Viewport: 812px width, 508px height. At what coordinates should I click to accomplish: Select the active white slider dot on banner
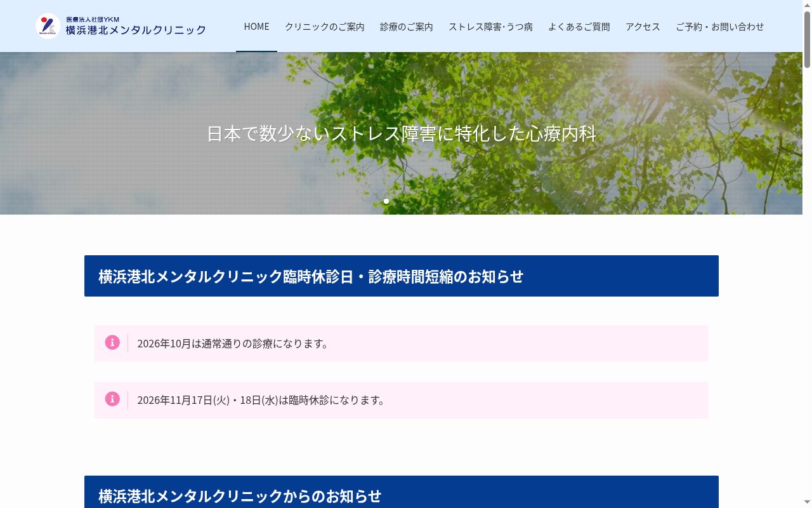coord(386,201)
